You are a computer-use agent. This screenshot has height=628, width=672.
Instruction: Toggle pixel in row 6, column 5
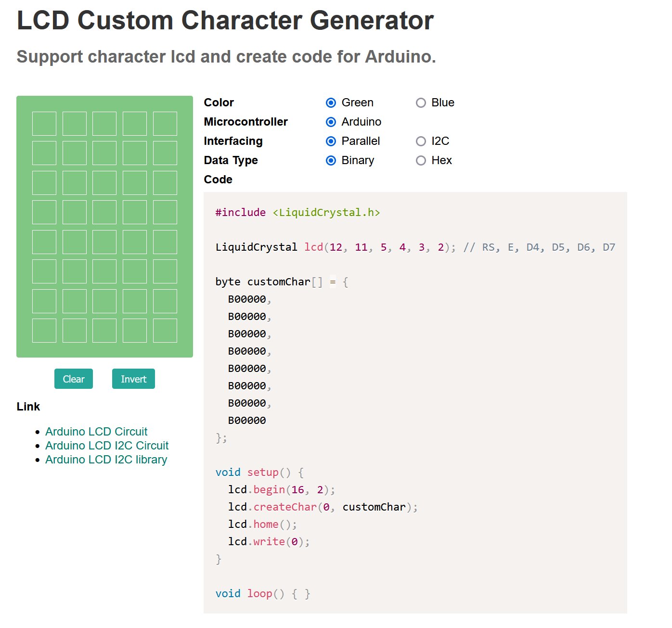(165, 271)
